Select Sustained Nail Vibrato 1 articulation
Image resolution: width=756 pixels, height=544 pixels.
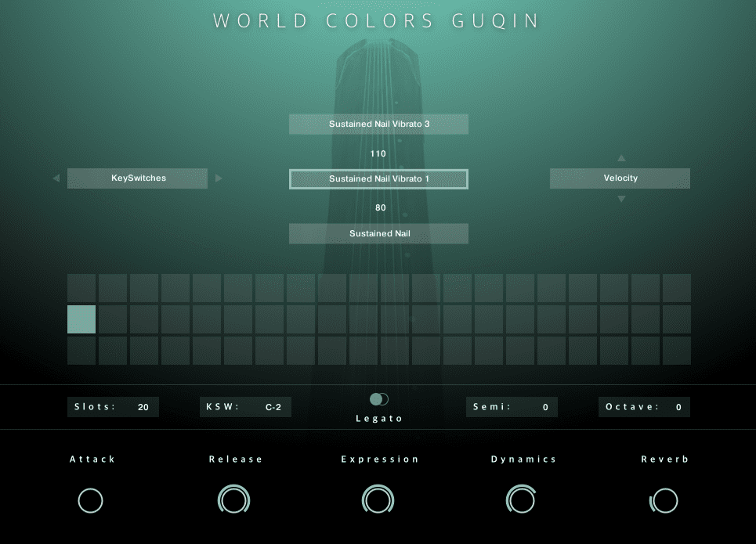378,178
